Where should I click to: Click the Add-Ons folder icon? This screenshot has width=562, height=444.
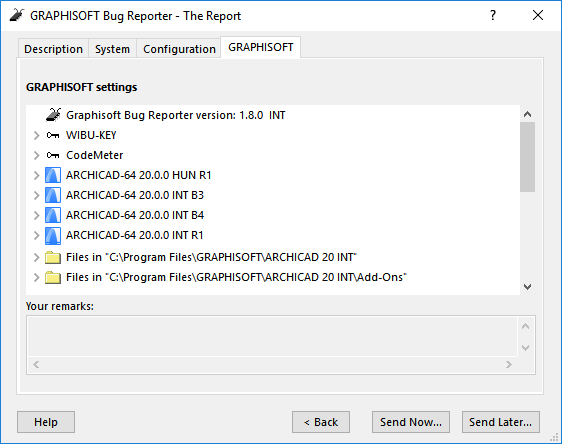[53, 277]
